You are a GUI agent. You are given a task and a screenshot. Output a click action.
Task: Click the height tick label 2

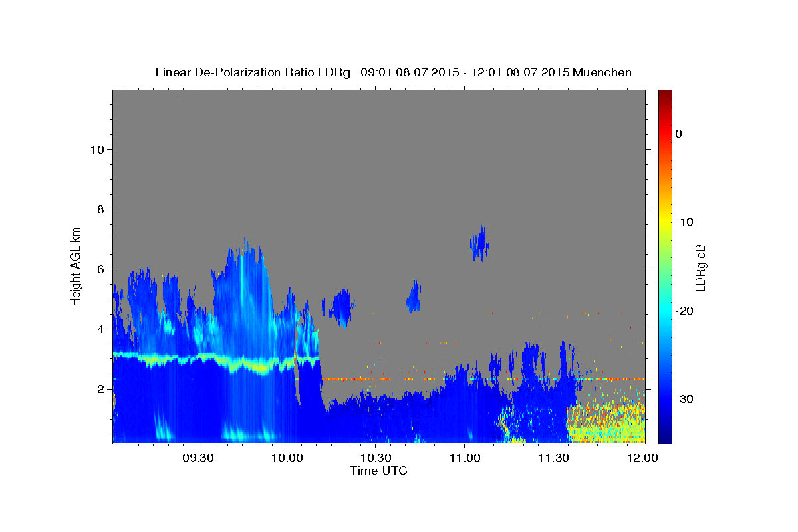[101, 389]
